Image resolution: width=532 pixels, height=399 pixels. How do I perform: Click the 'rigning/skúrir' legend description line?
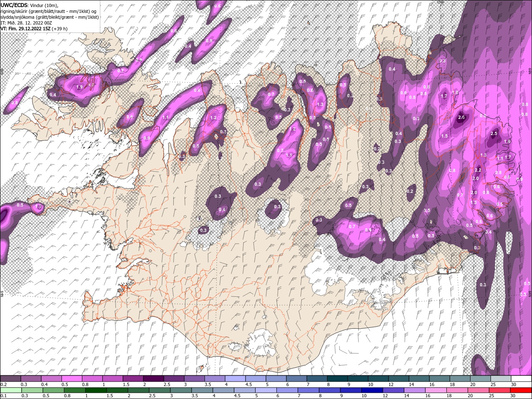pos(49,11)
